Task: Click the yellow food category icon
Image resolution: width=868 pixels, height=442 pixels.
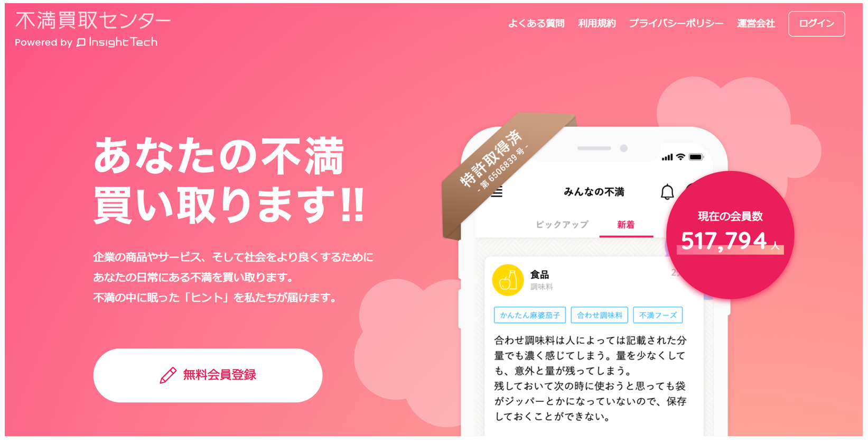Action: [508, 280]
